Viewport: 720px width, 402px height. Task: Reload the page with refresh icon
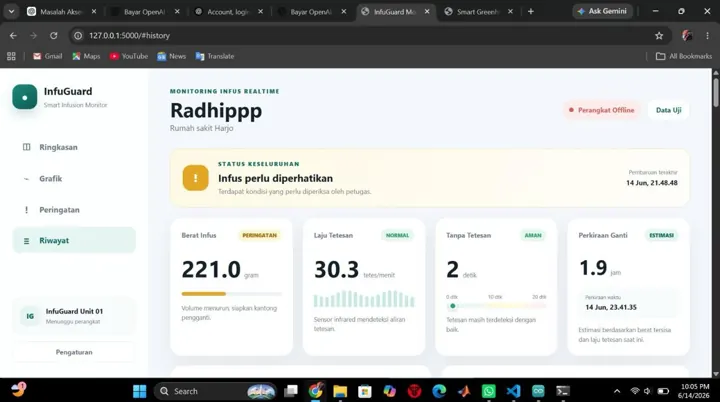coord(54,35)
